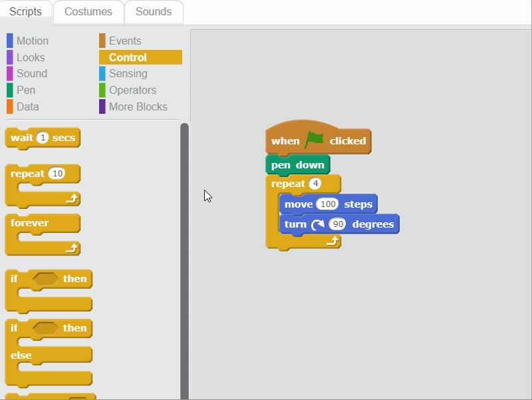Click the palette repeat block's 10 field
Image resolution: width=532 pixels, height=400 pixels.
pyautogui.click(x=57, y=174)
